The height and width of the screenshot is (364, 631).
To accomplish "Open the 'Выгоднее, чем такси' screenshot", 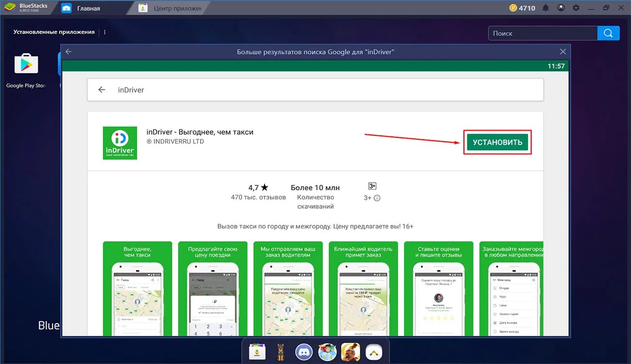I will (x=137, y=288).
